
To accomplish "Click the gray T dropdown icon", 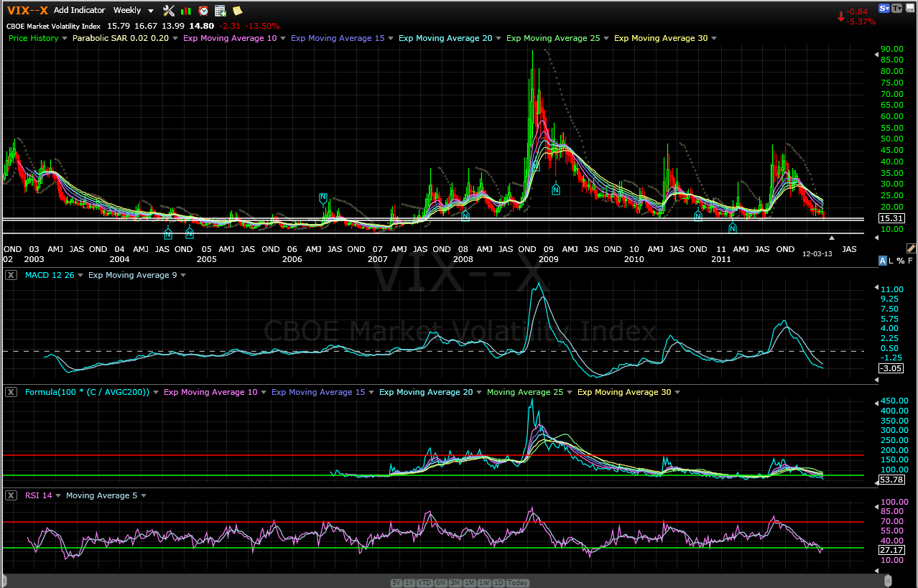I will point(897,8).
